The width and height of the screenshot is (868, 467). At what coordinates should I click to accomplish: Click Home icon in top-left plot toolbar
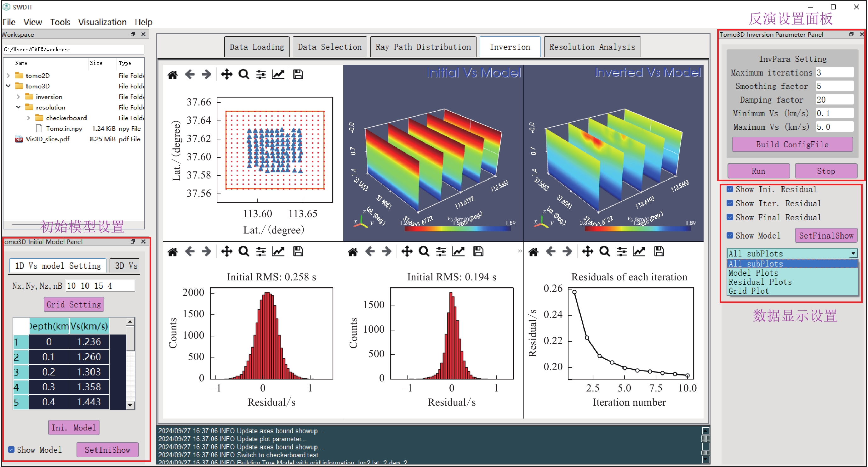[173, 74]
